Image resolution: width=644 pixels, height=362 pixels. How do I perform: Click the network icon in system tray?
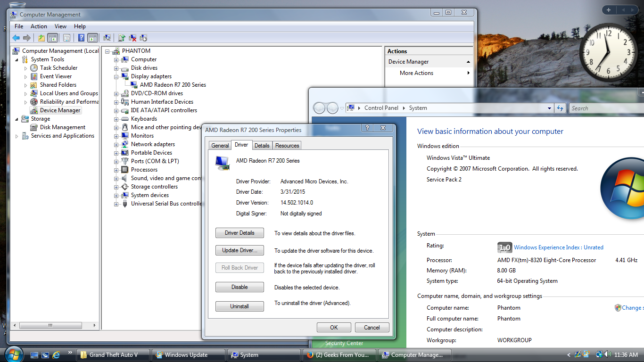click(599, 354)
